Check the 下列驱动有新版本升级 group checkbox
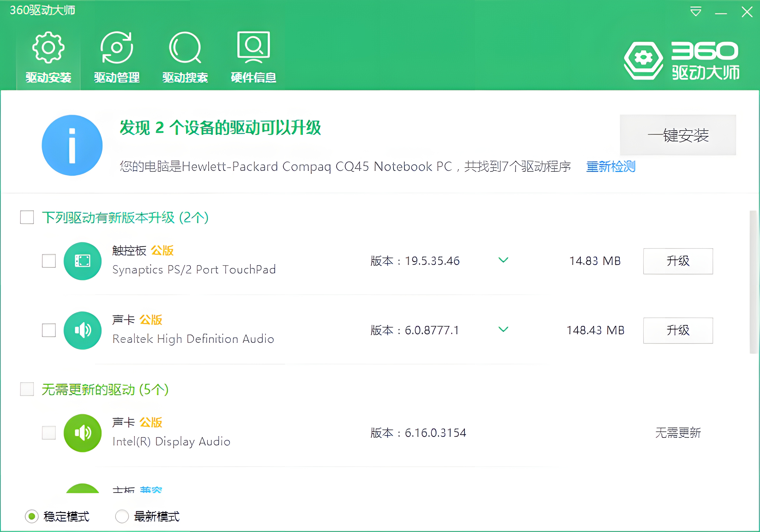Viewport: 760px width, 532px height. tap(27, 217)
